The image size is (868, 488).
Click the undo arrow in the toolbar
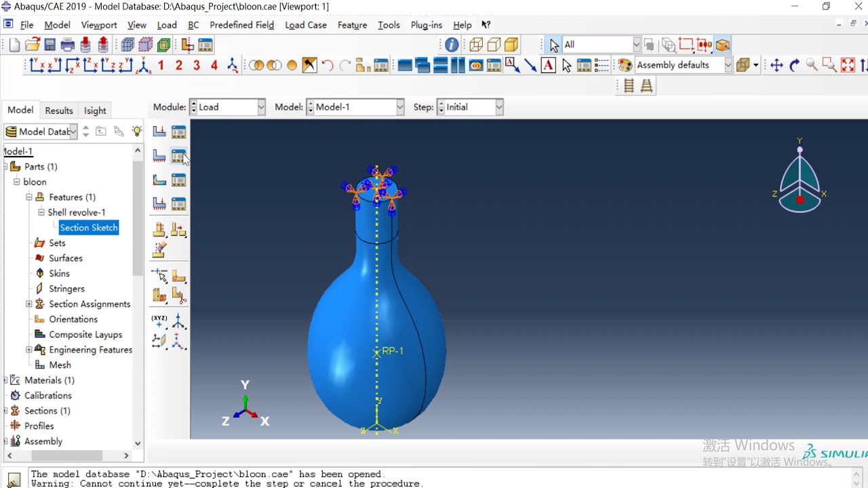coord(328,66)
